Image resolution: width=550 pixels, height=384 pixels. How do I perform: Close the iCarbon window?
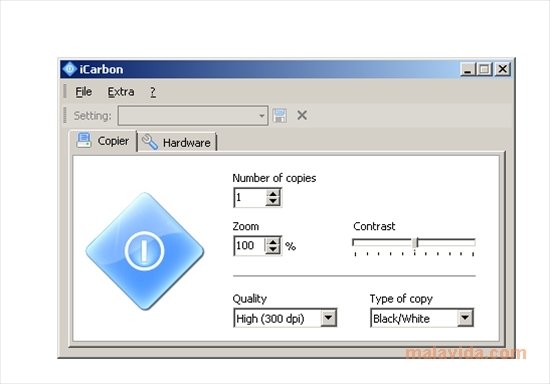point(503,69)
